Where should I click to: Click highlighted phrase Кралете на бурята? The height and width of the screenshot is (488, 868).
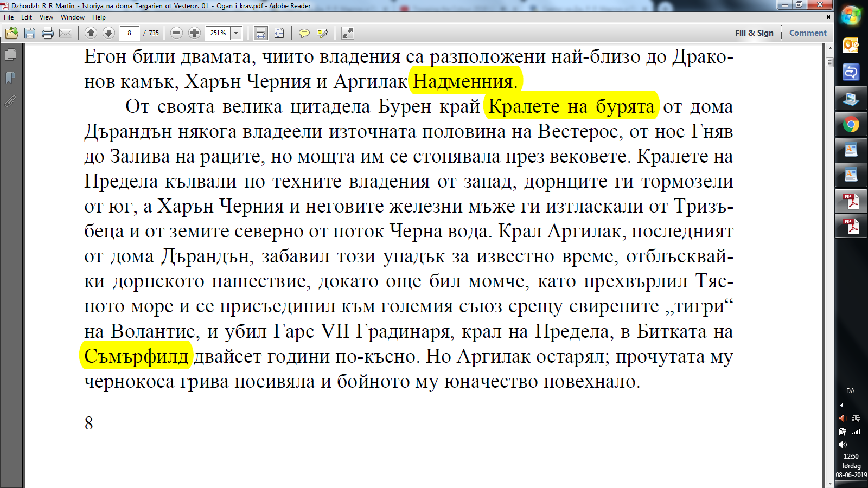(571, 106)
